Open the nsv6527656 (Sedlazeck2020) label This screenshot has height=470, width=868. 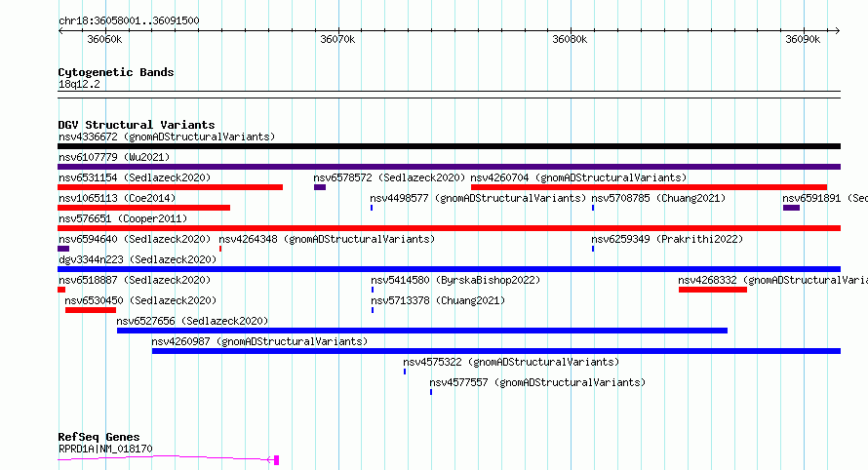tap(192, 321)
